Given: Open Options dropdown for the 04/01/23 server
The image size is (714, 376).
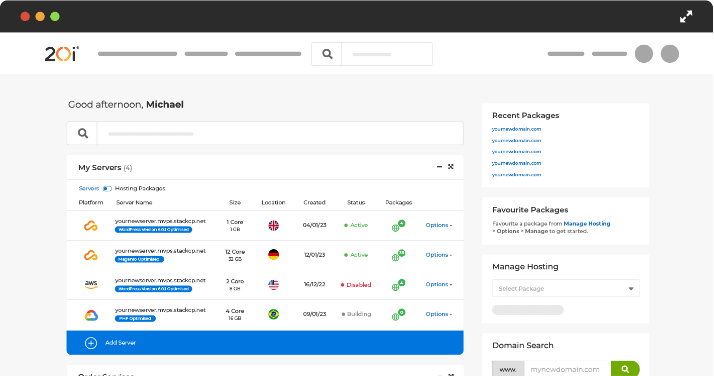Looking at the screenshot, I should tap(439, 225).
